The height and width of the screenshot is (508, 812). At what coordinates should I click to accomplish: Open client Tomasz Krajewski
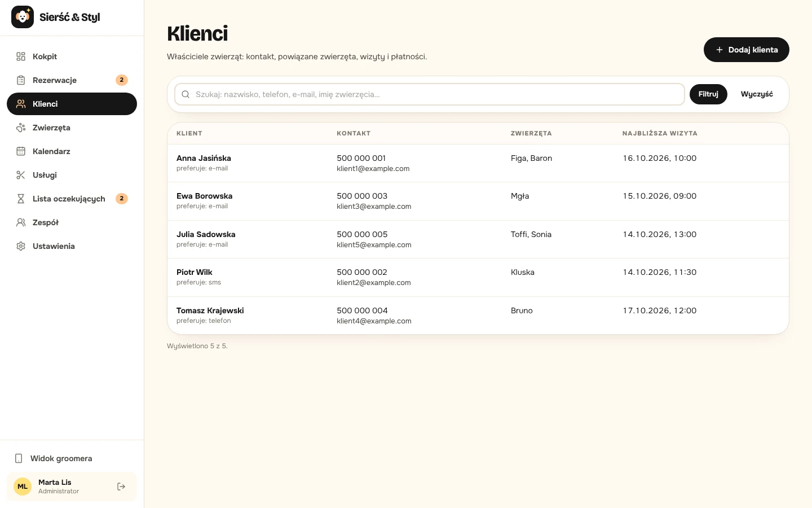coord(210,310)
